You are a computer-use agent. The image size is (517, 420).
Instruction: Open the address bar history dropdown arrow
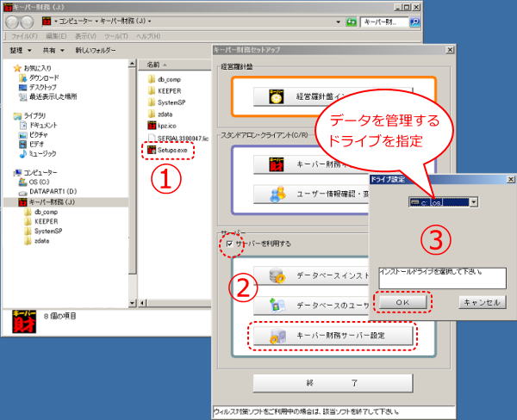click(x=339, y=22)
